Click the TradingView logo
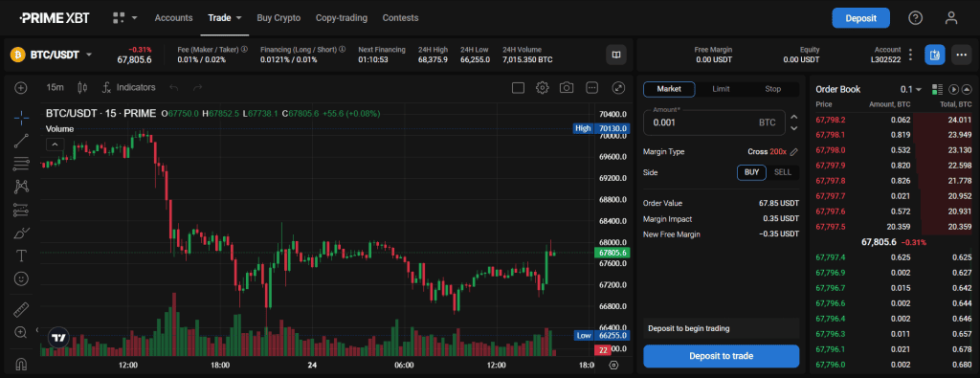 coord(58,338)
